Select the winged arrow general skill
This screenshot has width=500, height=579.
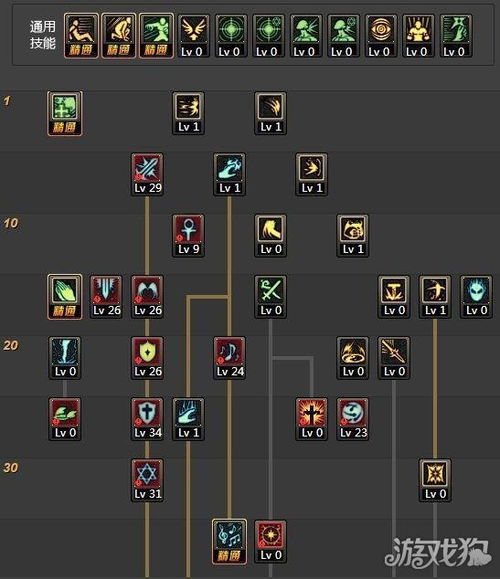[194, 36]
